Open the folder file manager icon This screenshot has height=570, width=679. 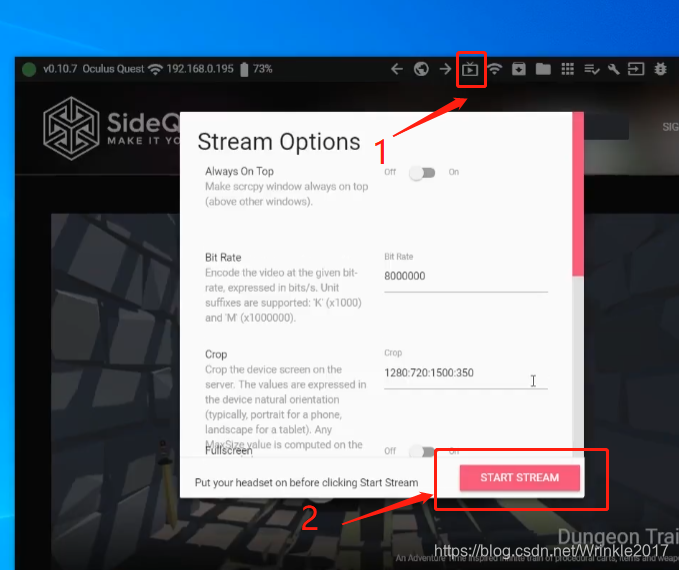[x=543, y=69]
